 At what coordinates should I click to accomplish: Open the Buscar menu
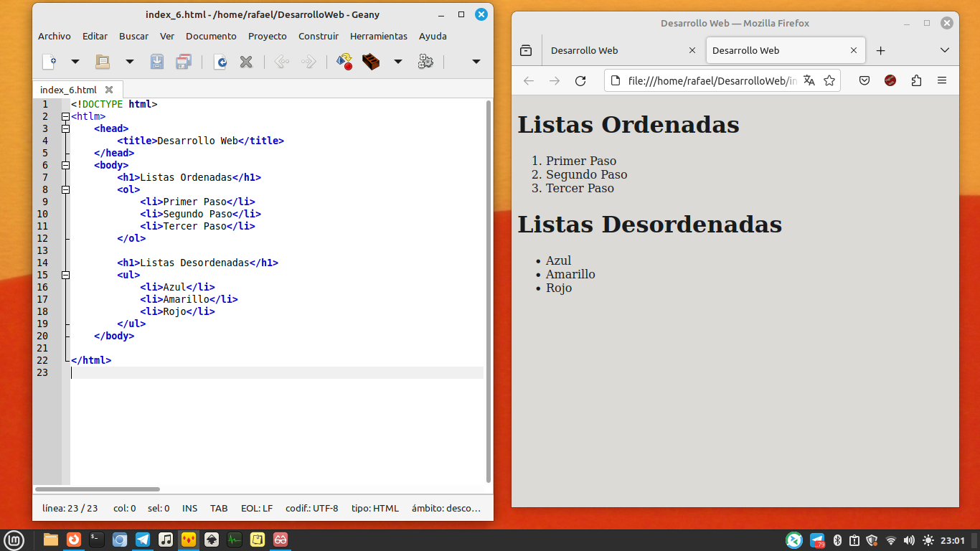pyautogui.click(x=133, y=36)
